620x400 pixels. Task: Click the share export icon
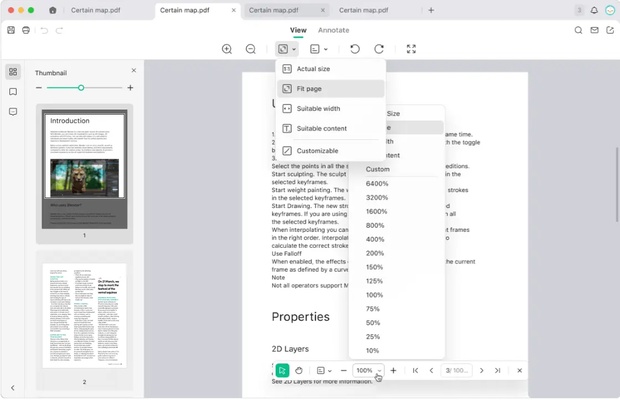pyautogui.click(x=610, y=30)
